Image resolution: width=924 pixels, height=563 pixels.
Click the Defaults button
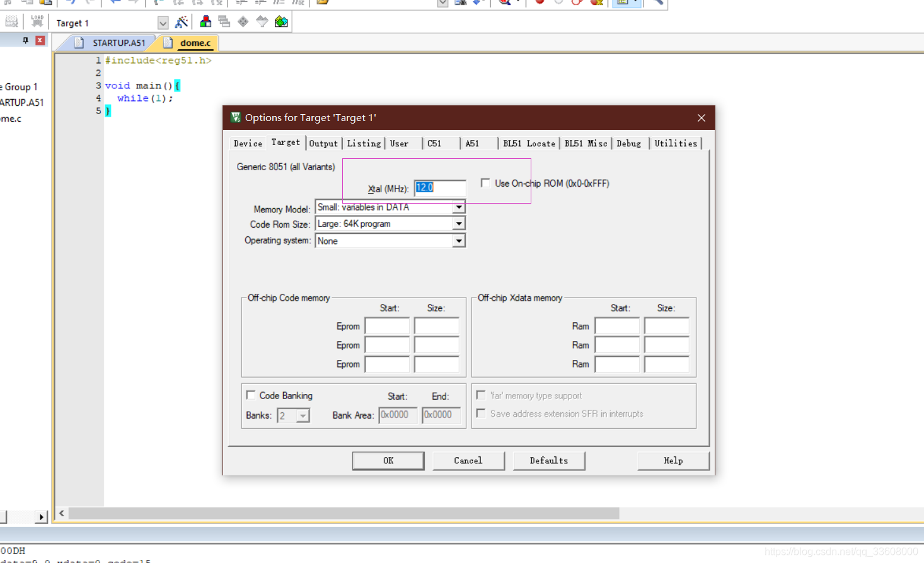click(x=549, y=461)
